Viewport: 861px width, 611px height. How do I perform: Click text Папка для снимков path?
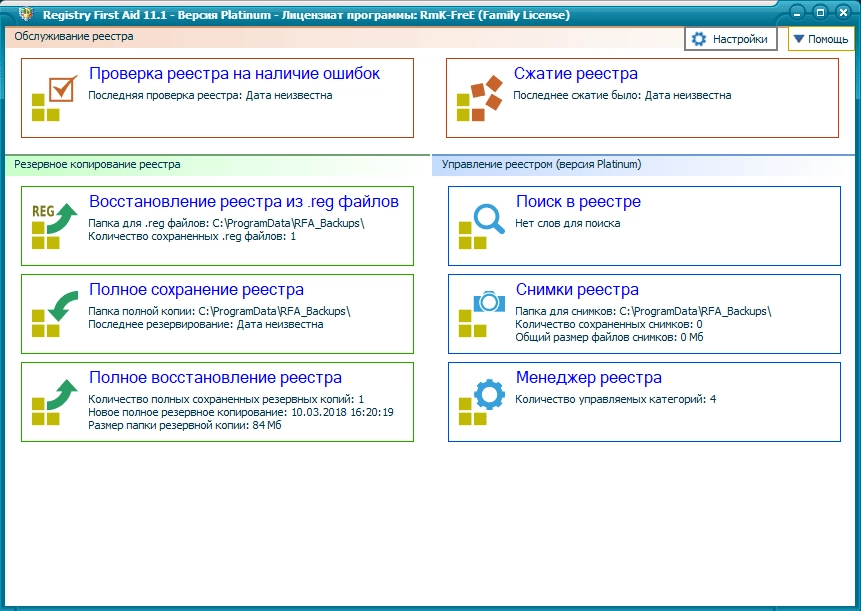tap(643, 311)
